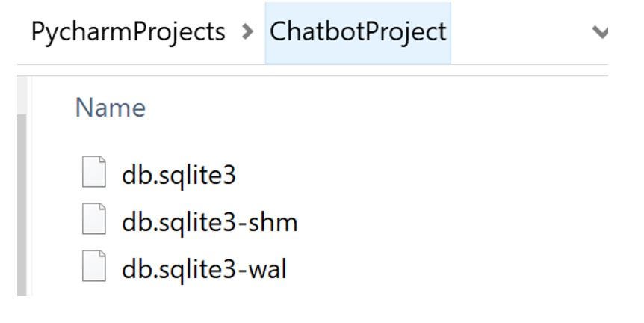The width and height of the screenshot is (644, 323).
Task: Select the db.sqlite3 file name
Action: pos(179,175)
